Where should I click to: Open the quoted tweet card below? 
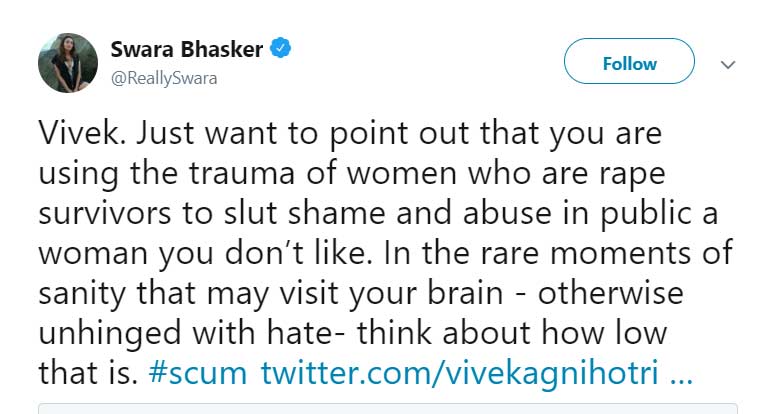pos(387,408)
